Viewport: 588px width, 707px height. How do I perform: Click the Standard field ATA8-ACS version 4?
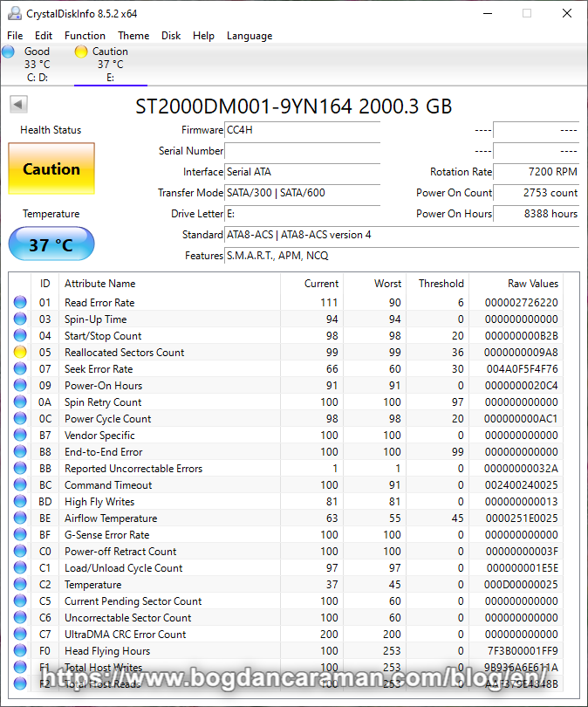pyautogui.click(x=401, y=235)
